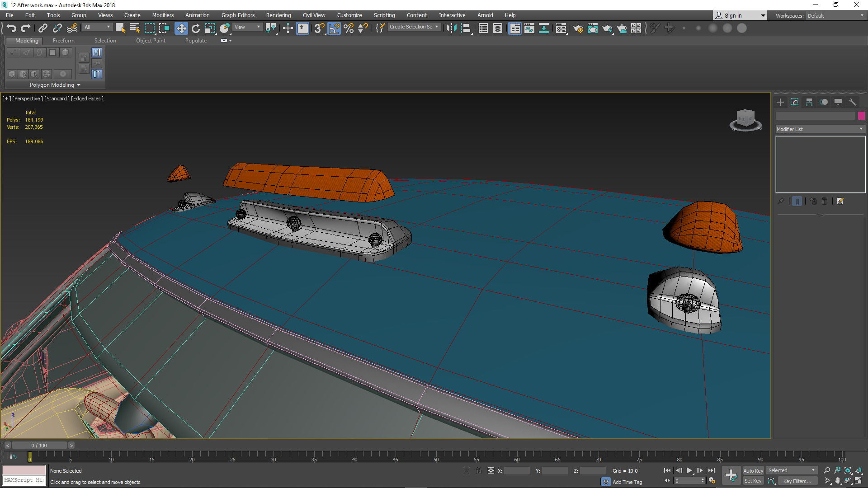868x488 pixels.
Task: Click the Mirror tool icon
Action: pyautogui.click(x=451, y=28)
